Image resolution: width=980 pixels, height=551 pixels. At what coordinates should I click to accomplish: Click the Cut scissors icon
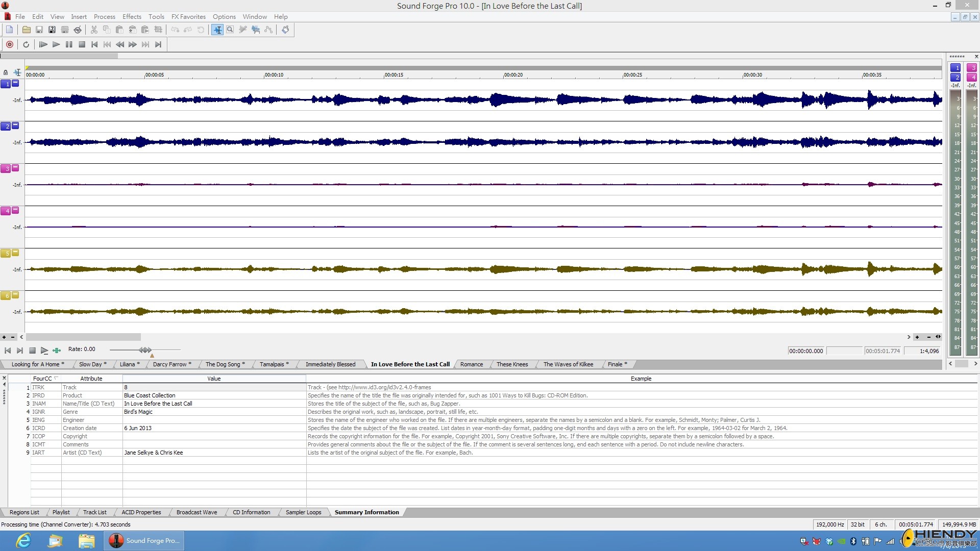[x=94, y=30]
